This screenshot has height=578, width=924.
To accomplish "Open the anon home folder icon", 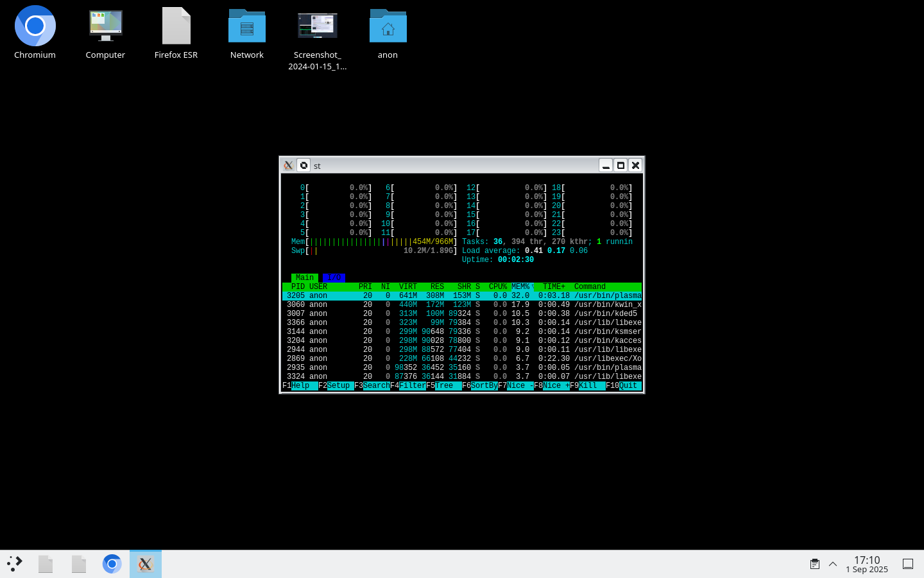I will [388, 33].
